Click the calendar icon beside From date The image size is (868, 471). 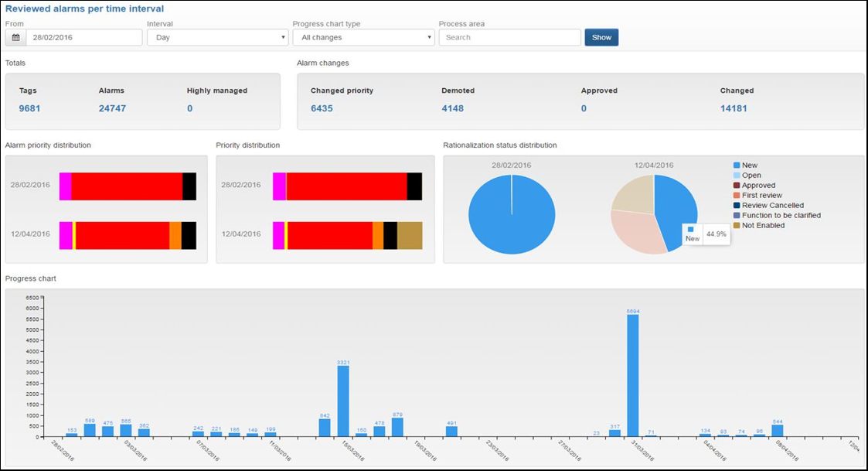pyautogui.click(x=15, y=38)
